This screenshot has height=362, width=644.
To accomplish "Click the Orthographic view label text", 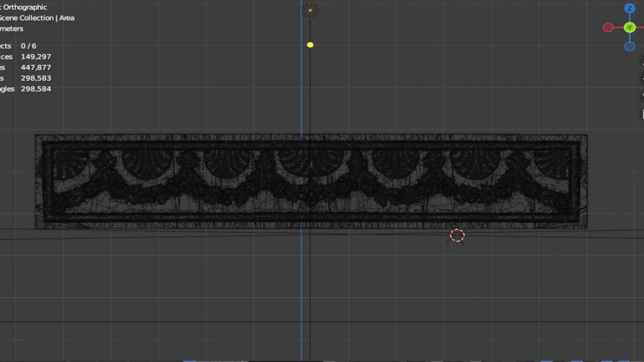I will tap(25, 7).
